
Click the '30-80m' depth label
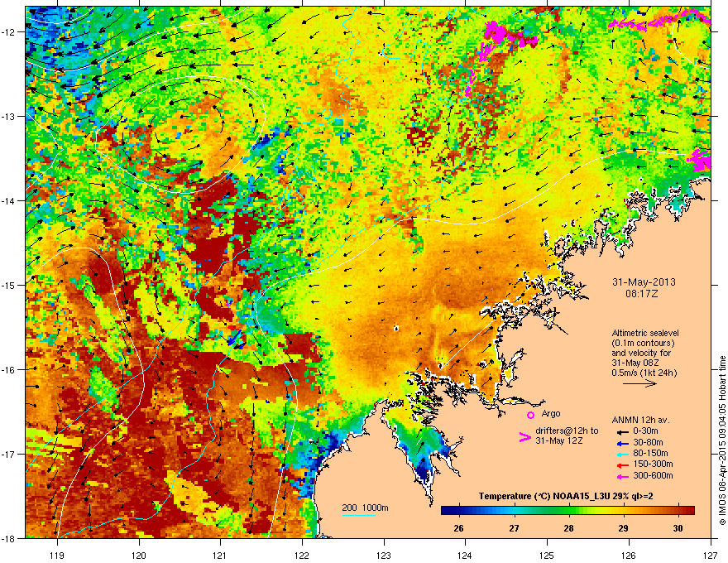pos(648,443)
